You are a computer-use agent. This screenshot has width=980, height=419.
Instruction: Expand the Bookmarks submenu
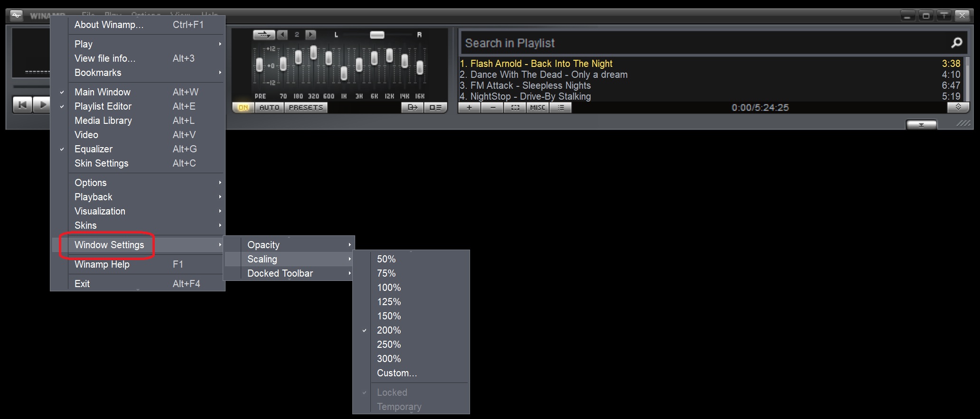click(x=137, y=73)
